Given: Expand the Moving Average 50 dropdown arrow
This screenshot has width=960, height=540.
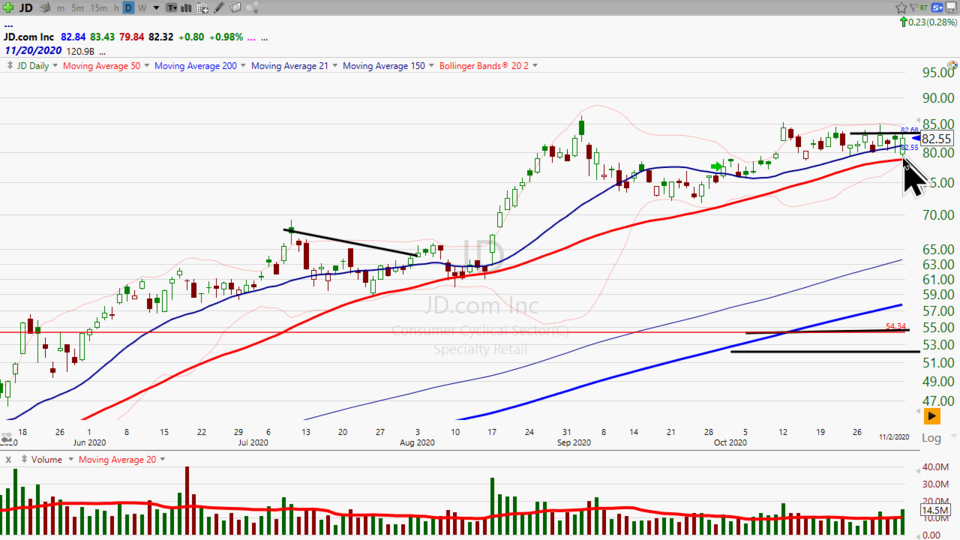Looking at the screenshot, I should click(x=146, y=66).
